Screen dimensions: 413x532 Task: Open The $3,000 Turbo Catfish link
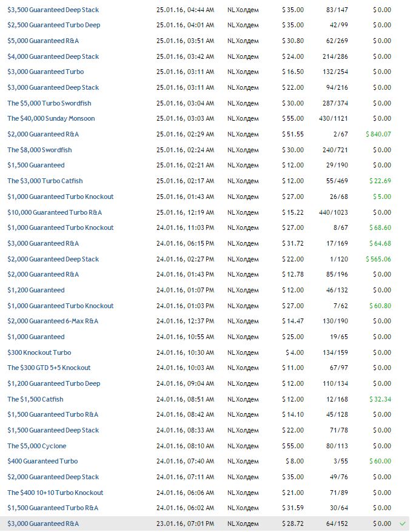45,181
